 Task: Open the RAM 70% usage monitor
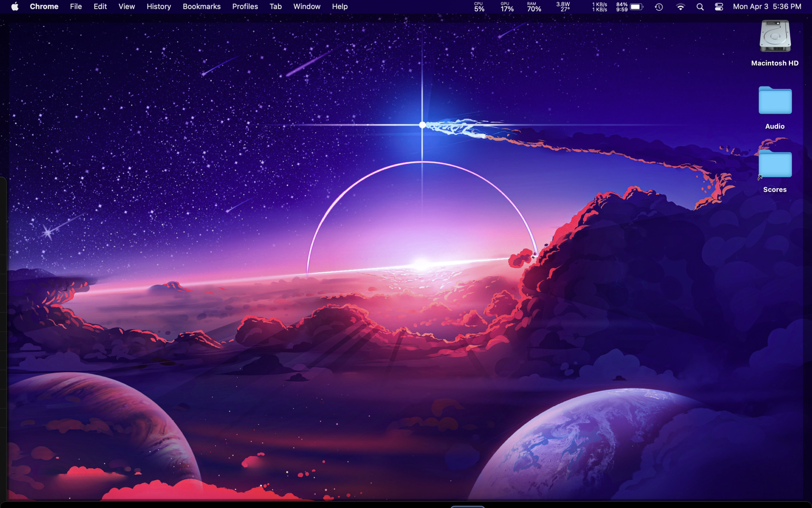click(x=533, y=7)
